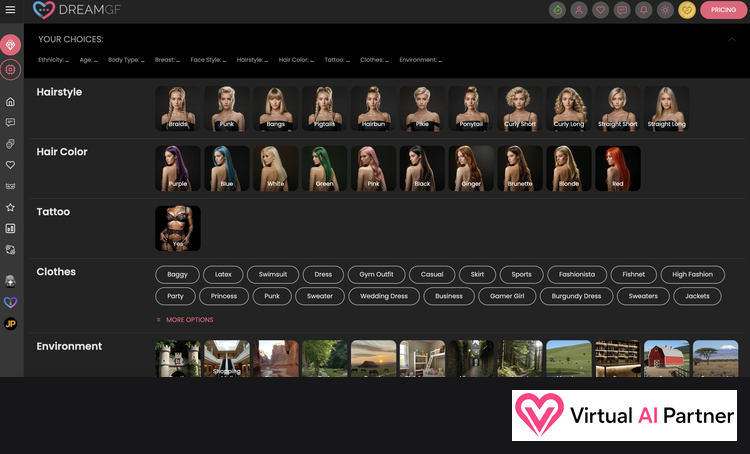The image size is (750, 454).
Task: Open the sidebar chart stats icon
Action: tap(11, 229)
